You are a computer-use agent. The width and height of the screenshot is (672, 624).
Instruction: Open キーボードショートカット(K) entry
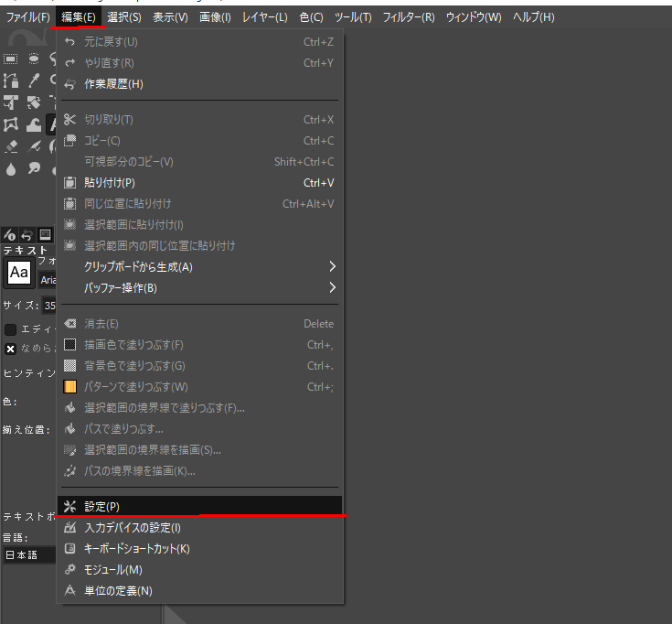199,549
